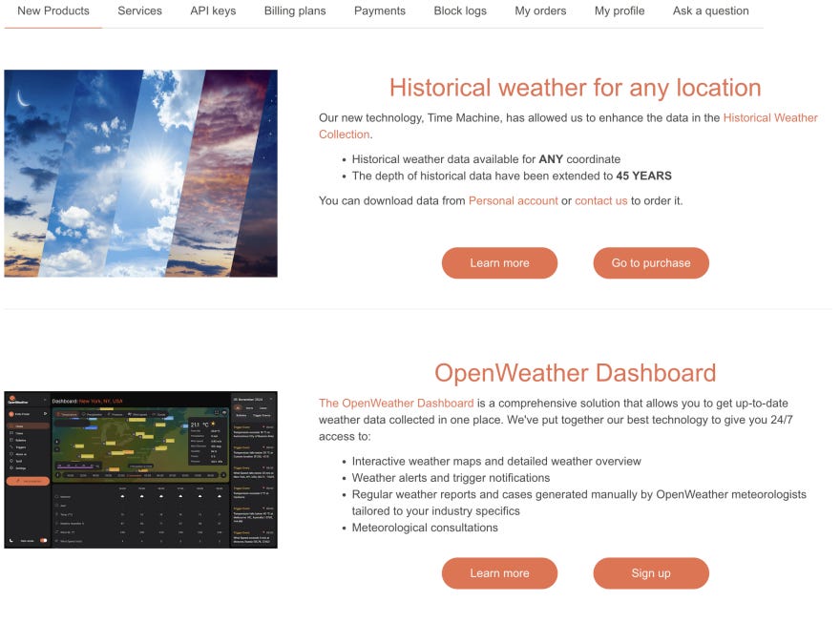Open the Personal account link

coord(514,200)
